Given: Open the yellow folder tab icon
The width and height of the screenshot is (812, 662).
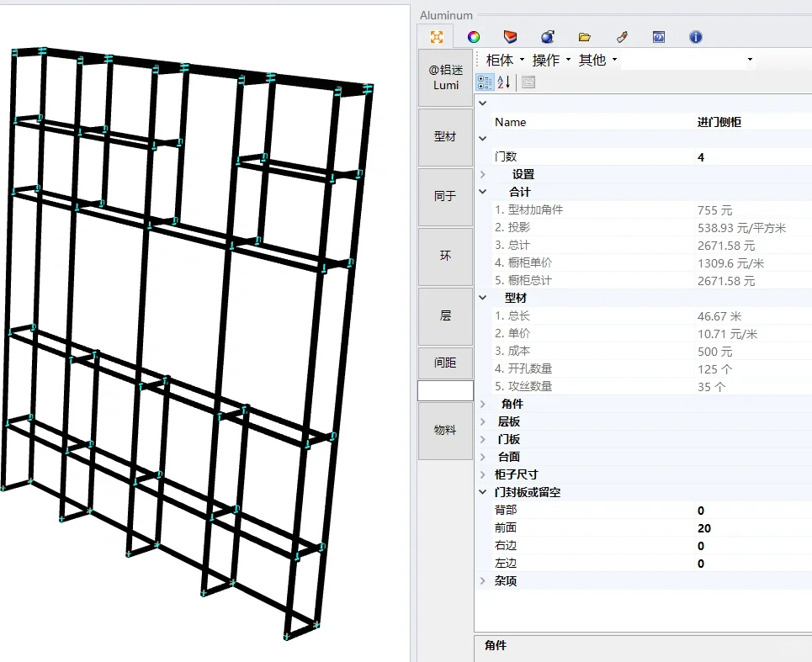Looking at the screenshot, I should coord(585,37).
